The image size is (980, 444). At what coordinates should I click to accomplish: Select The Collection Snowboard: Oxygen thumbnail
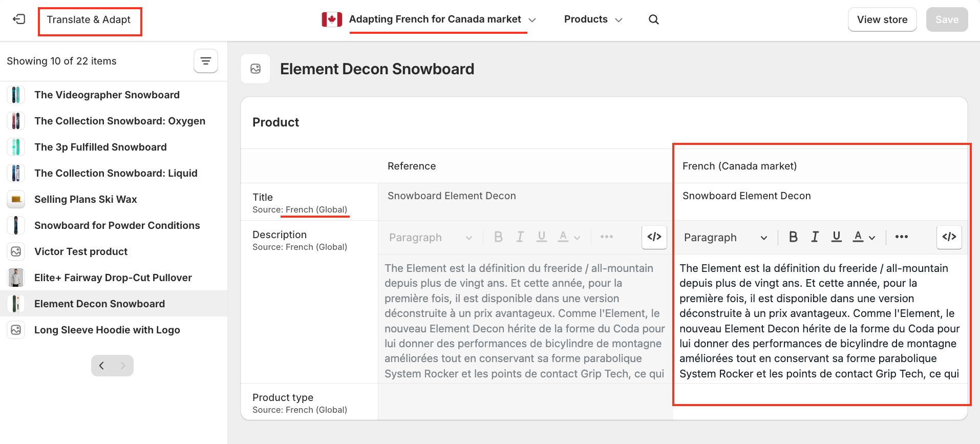[16, 121]
